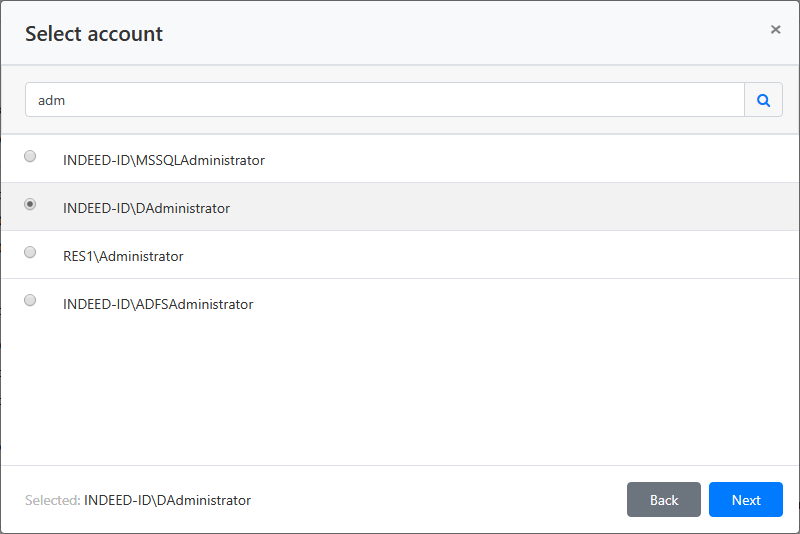Click the "Select account" dialog title

[x=94, y=34]
